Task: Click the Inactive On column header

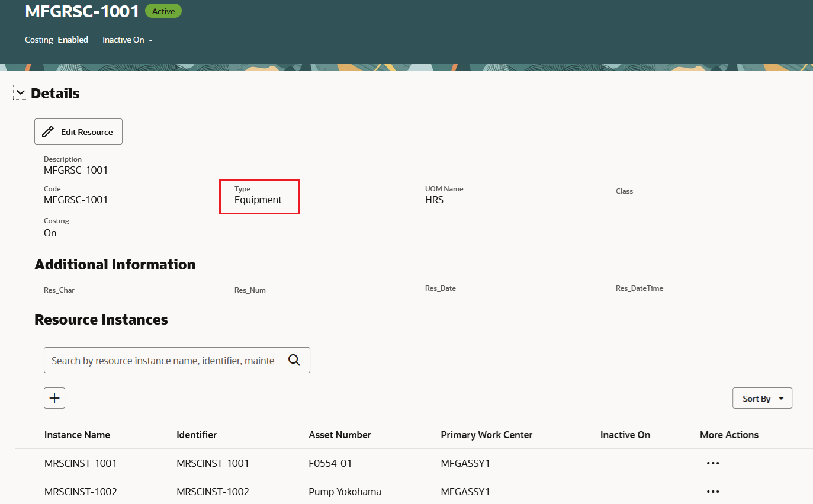Action: pos(625,435)
